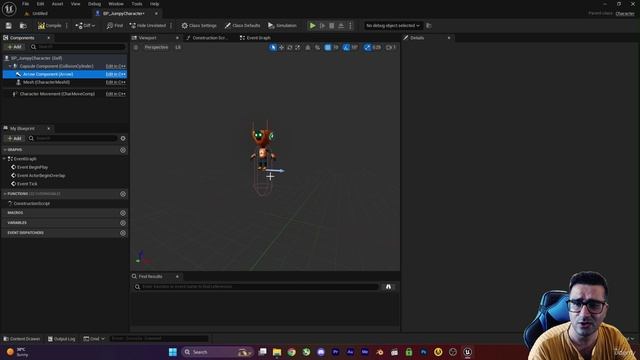640x360 pixels.
Task: Open the viewport options hamburger menu
Action: point(136,47)
